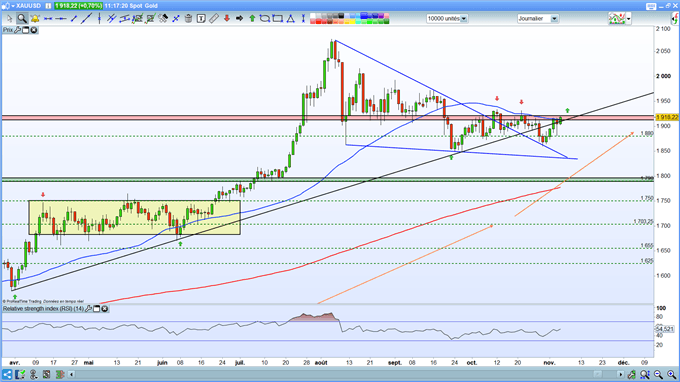Open the Prix panel settings wrench
Viewport: 680px width, 382px height.
point(17,30)
